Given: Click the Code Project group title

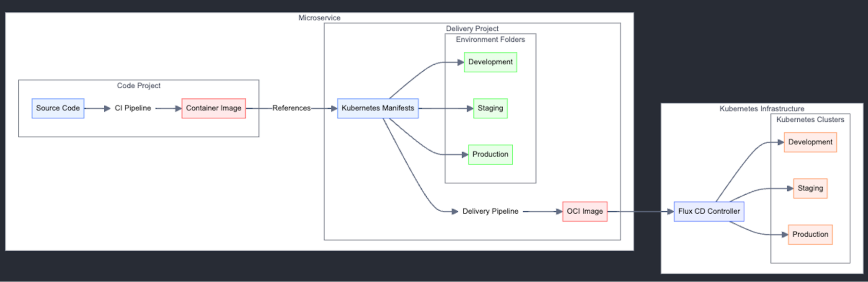Looking at the screenshot, I should point(139,86).
